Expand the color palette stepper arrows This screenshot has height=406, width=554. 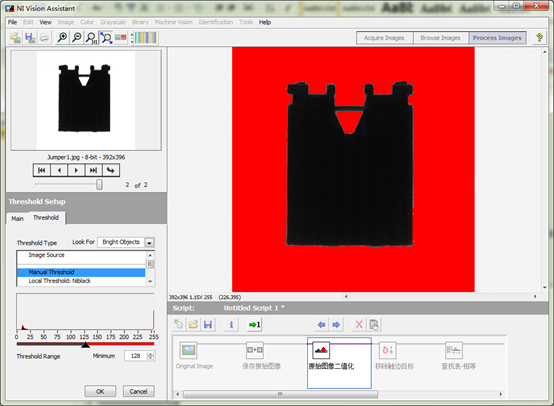point(132,38)
